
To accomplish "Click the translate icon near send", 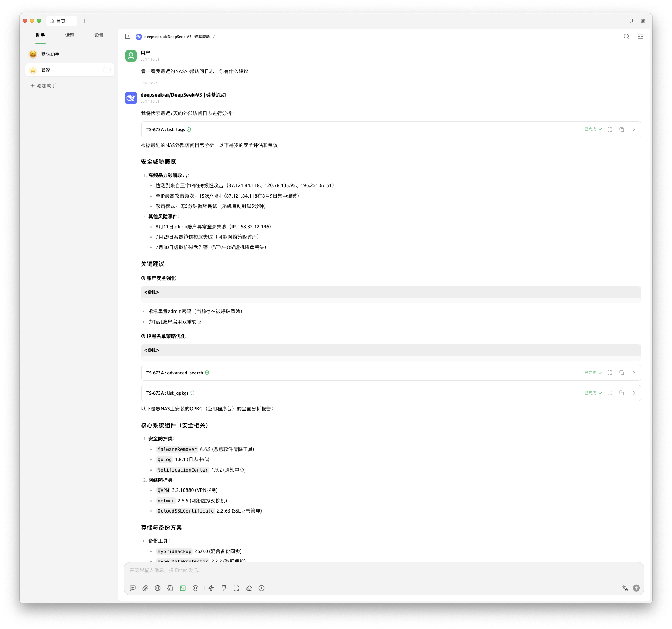I will point(625,588).
